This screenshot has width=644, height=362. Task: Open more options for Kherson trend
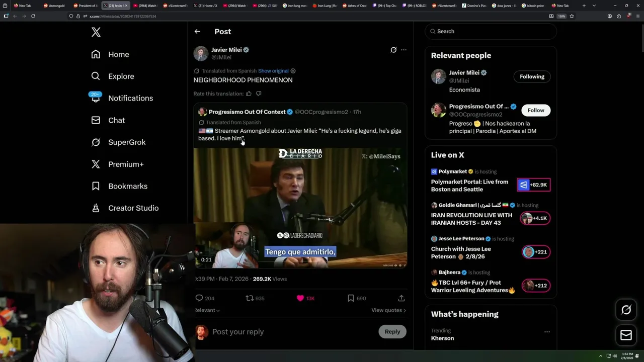click(x=547, y=332)
